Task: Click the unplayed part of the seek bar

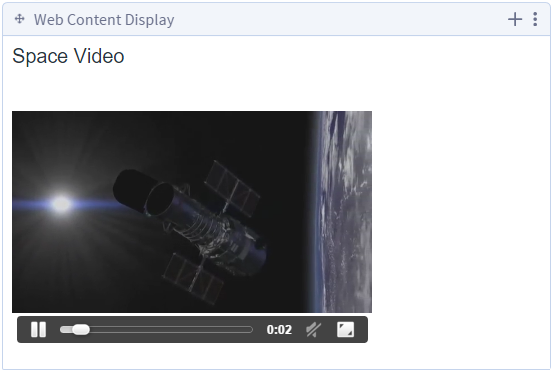Action: click(x=171, y=330)
